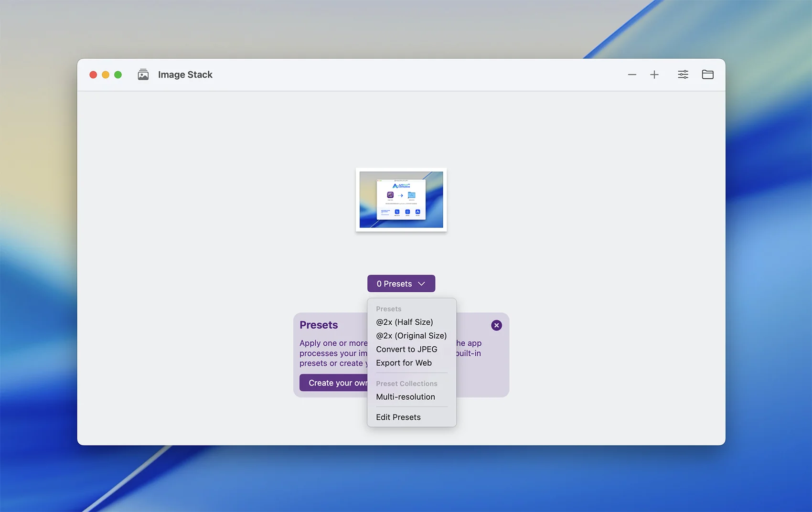Minimize the window with the yellow button
This screenshot has height=512, width=812.
click(106, 75)
